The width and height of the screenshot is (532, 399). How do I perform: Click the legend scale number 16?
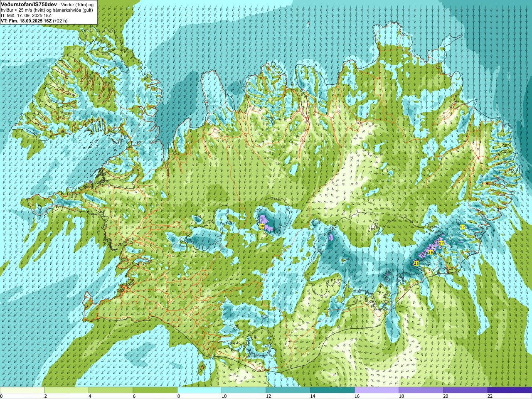357,396
